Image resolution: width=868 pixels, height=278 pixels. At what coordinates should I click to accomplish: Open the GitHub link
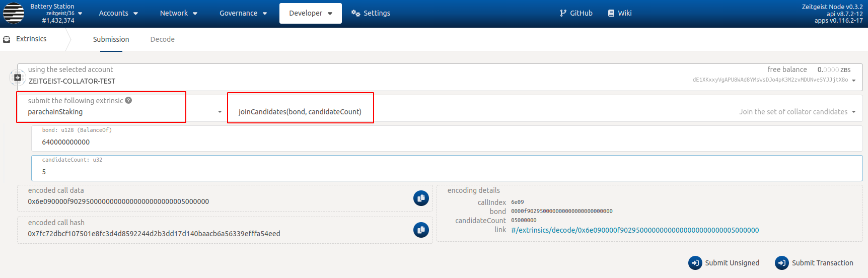pyautogui.click(x=576, y=13)
